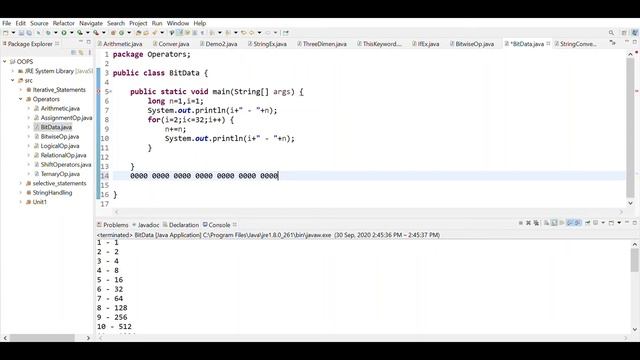Toggle the Scroll Lock icon in Console
Screen dimensions: 640x360
(554, 223)
